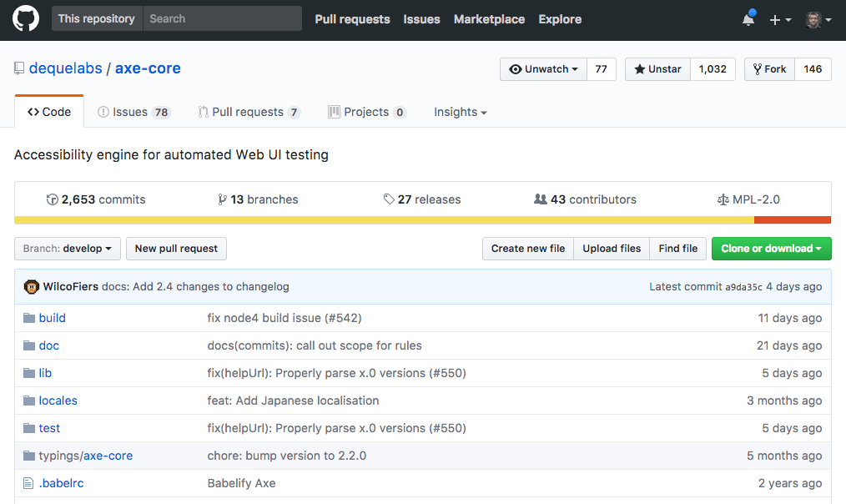Click Create new file button
This screenshot has height=504, width=846.
point(528,249)
